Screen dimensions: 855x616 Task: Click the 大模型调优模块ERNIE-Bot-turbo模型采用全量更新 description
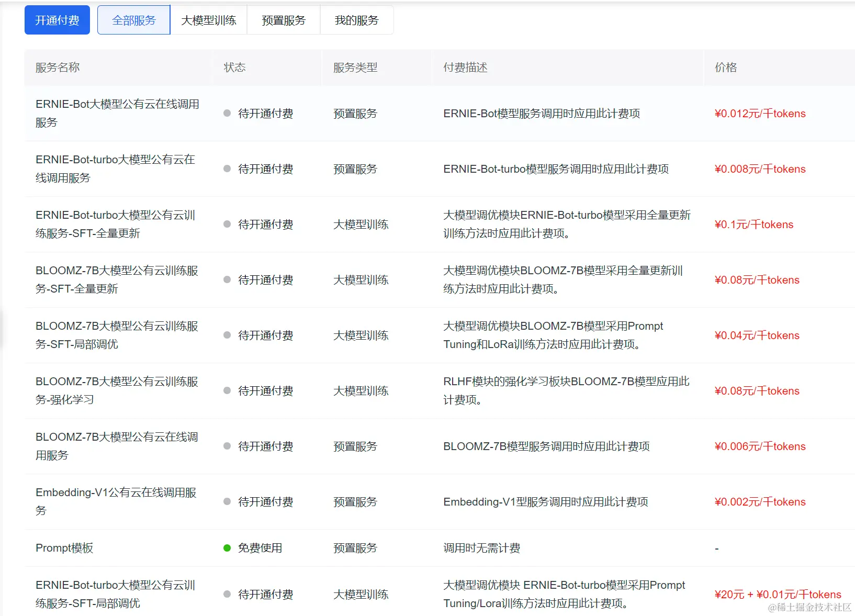pyautogui.click(x=567, y=224)
